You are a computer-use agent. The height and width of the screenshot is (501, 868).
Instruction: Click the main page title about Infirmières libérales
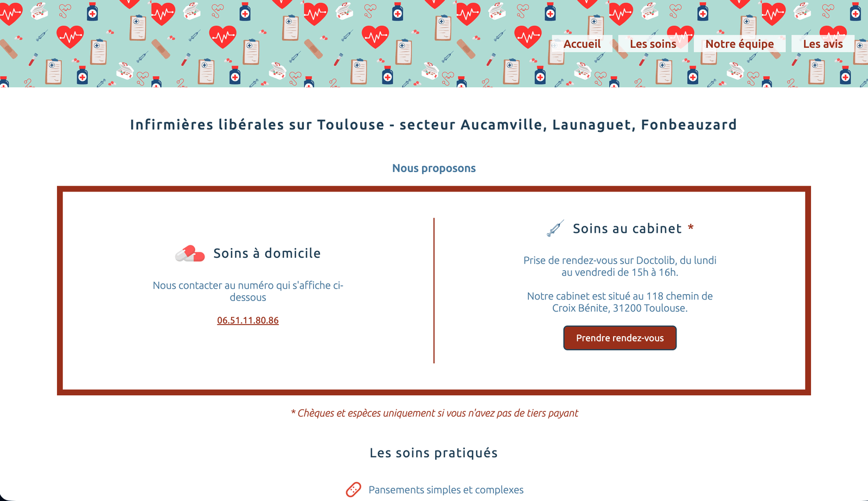click(433, 124)
